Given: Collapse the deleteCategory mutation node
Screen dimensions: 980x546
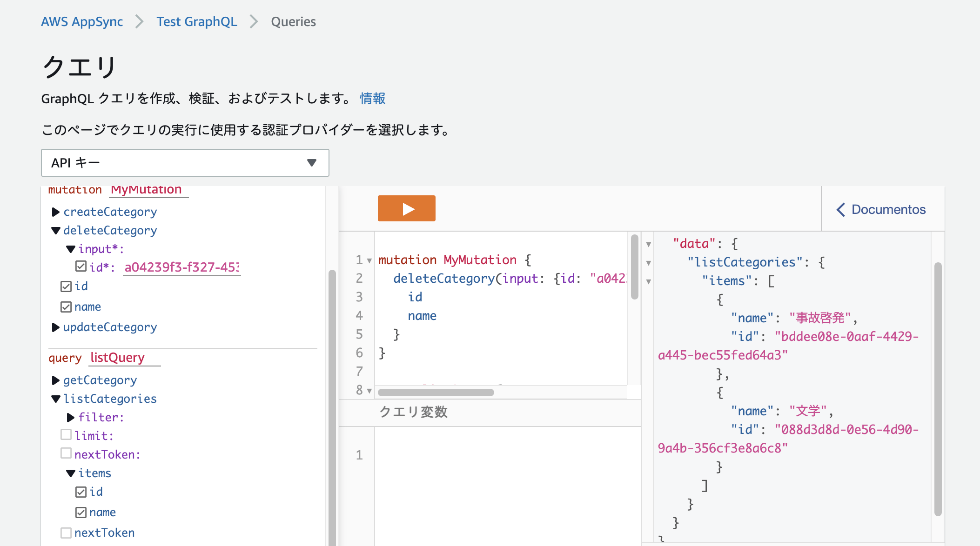Looking at the screenshot, I should click(55, 231).
